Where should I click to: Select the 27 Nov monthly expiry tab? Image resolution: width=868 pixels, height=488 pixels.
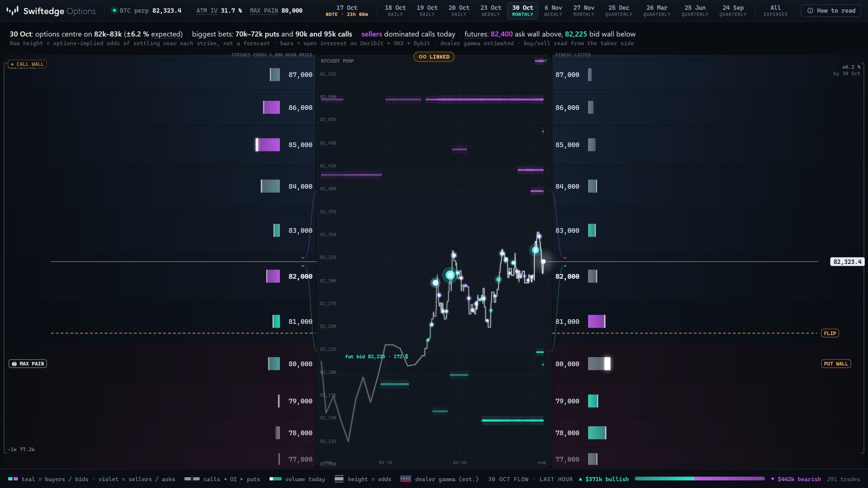(x=584, y=11)
